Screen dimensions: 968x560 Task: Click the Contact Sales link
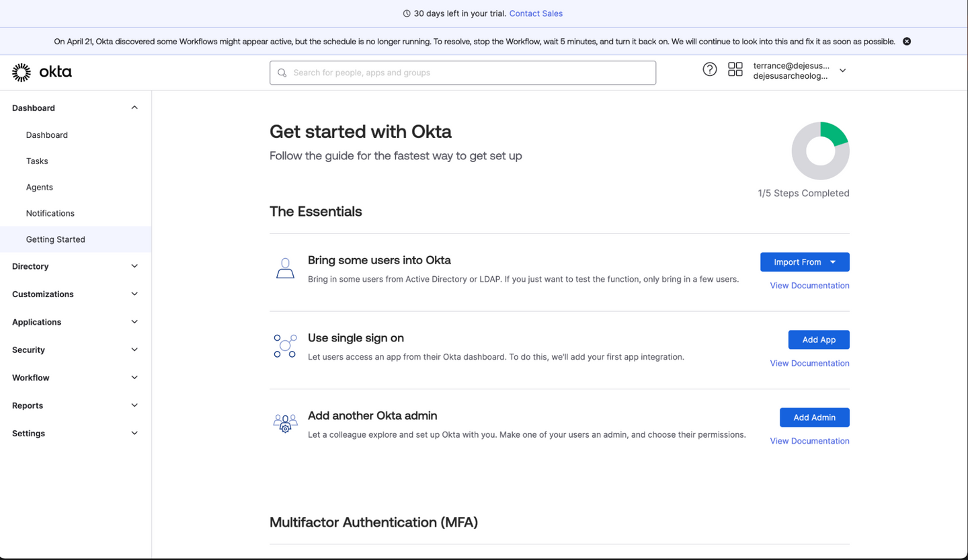[536, 13]
